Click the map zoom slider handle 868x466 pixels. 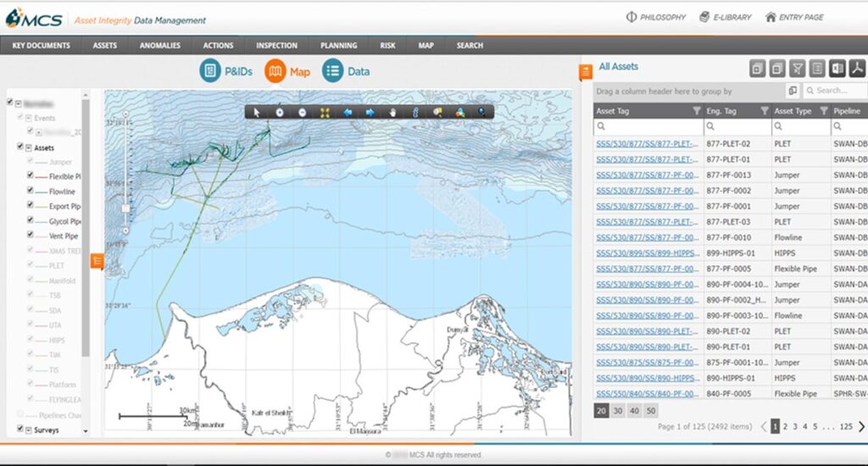[125, 208]
